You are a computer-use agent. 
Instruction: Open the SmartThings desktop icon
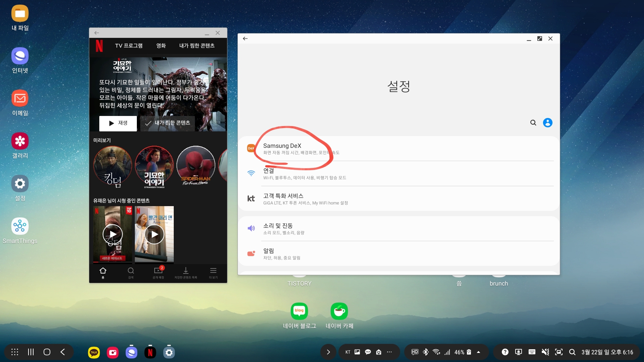tap(20, 226)
